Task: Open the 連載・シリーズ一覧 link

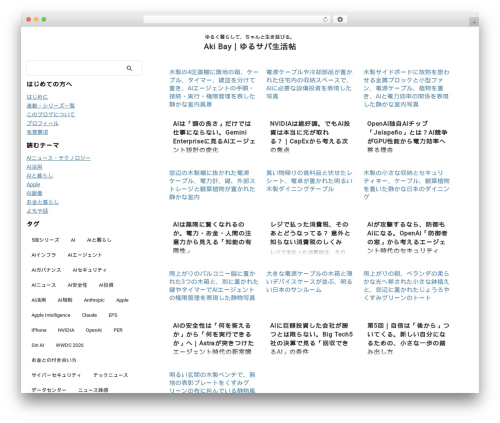Action: coord(51,106)
